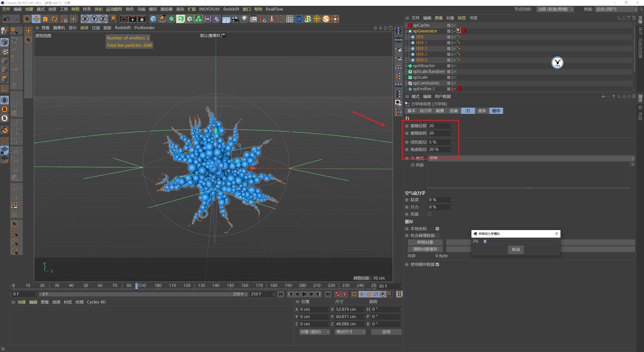Click the timeline playhead at frame 85
644x352 pixels.
137,286
